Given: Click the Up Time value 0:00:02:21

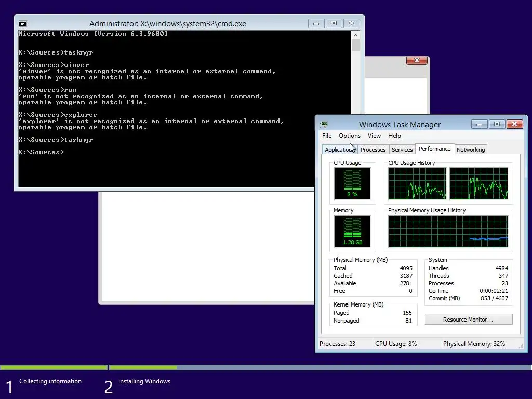Looking at the screenshot, I should click(x=494, y=291).
